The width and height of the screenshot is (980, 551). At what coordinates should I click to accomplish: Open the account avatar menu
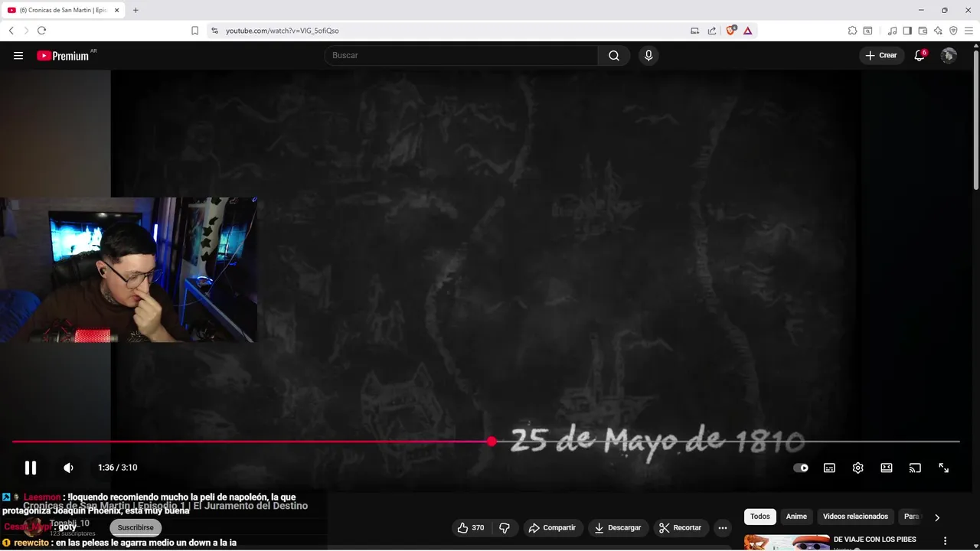(949, 55)
